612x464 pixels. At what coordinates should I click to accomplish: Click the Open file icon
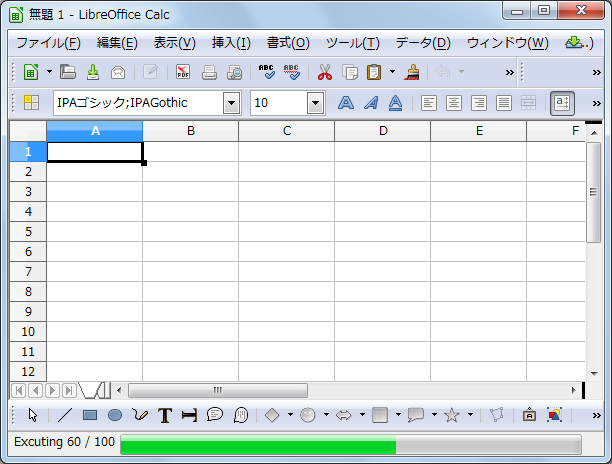click(68, 72)
